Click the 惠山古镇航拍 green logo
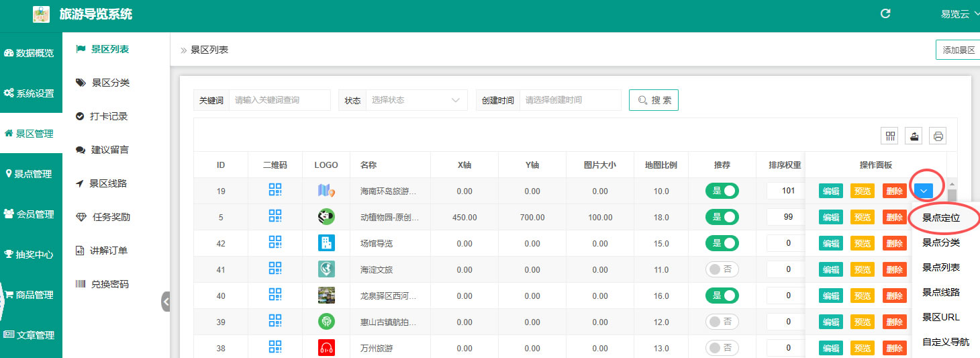Screen dimensions: 980x358 [x=326, y=322]
